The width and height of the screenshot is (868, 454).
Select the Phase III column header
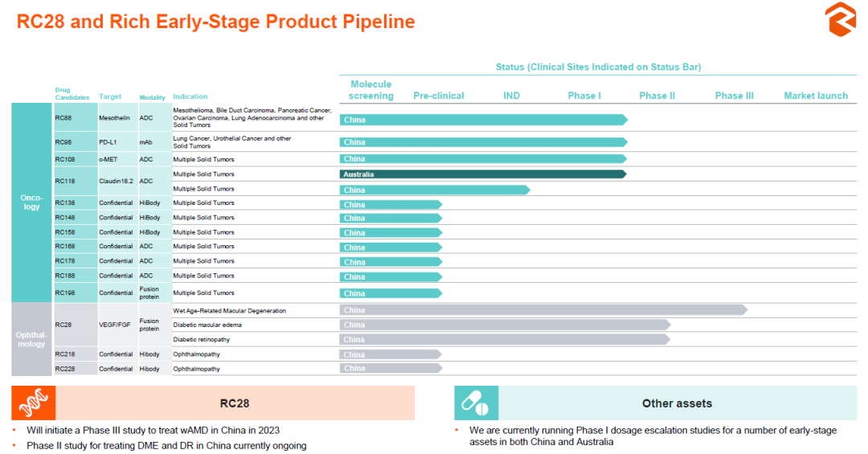tap(734, 96)
